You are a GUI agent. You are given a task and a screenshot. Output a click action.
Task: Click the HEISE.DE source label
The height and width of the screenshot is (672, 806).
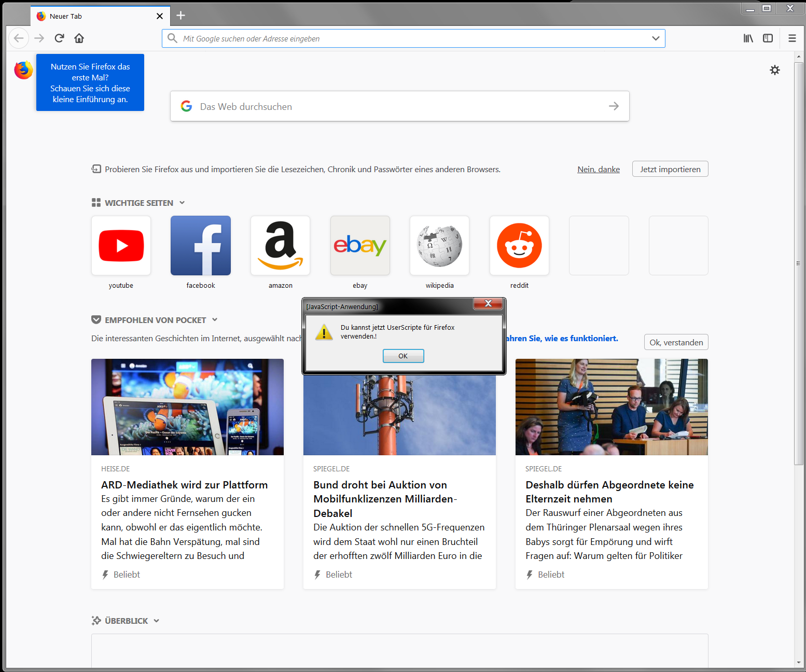click(x=116, y=469)
